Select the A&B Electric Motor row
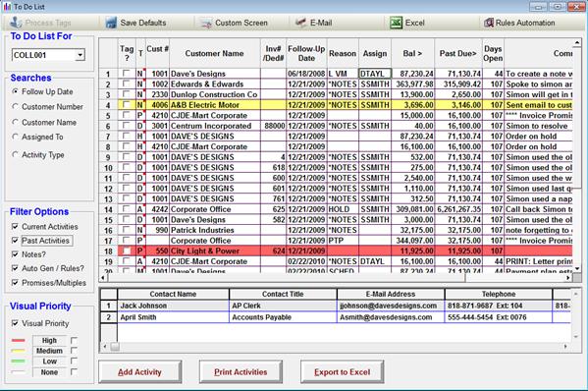This screenshot has width=588, height=391. point(345,105)
